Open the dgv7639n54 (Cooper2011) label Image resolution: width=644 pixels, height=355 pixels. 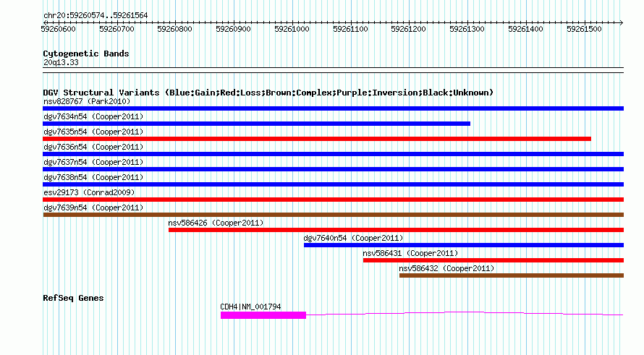click(93, 208)
